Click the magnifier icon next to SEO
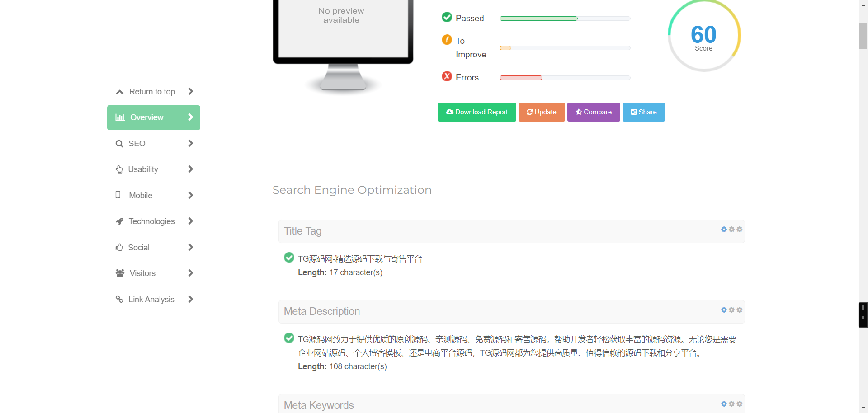 coord(119,144)
